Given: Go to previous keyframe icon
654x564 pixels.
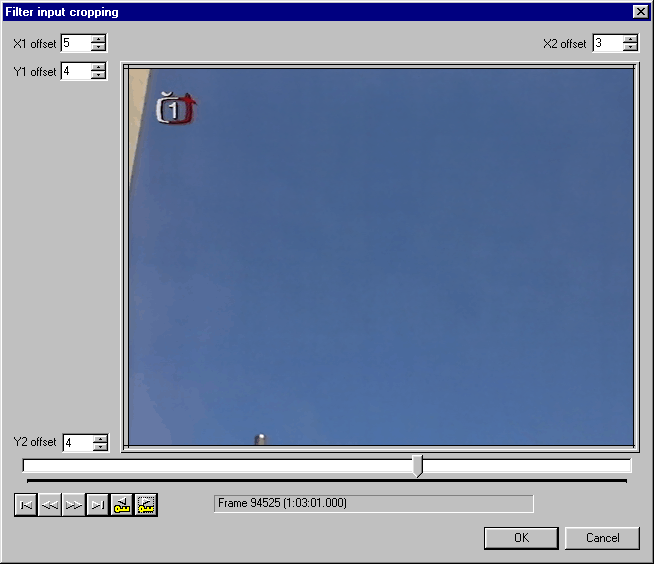Looking at the screenshot, I should pyautogui.click(x=121, y=505).
